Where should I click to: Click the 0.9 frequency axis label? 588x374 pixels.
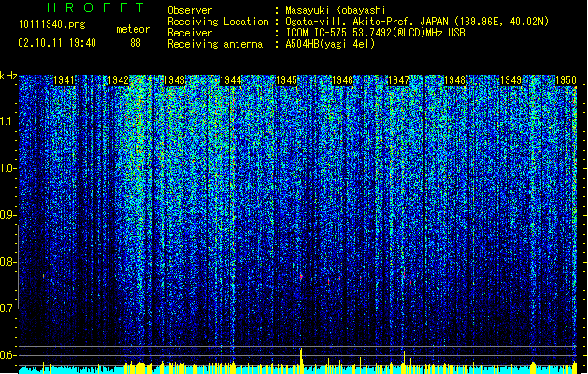7,215
